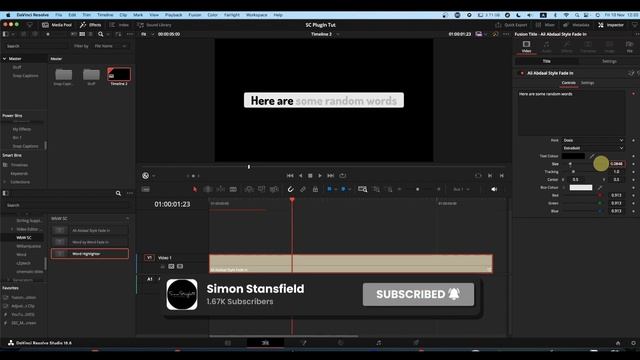Click the timeline zoom magnifier icon

362,189
